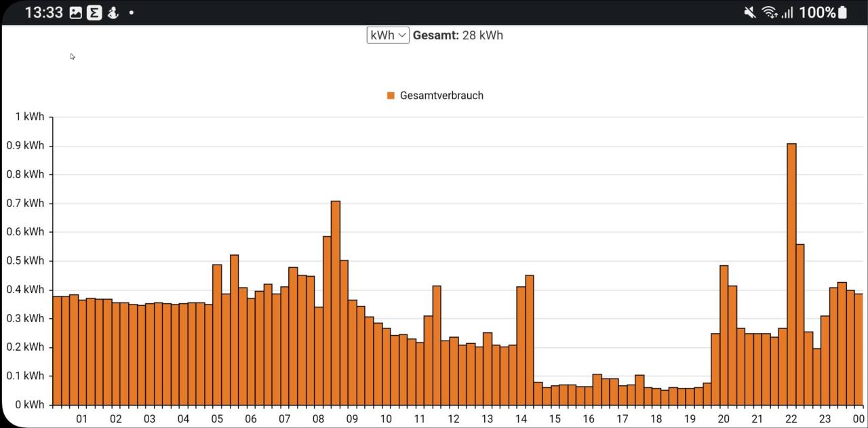Viewport: 868px width, 428px height.
Task: Click the y-axis label 0.2 kWh
Action: coord(25,347)
